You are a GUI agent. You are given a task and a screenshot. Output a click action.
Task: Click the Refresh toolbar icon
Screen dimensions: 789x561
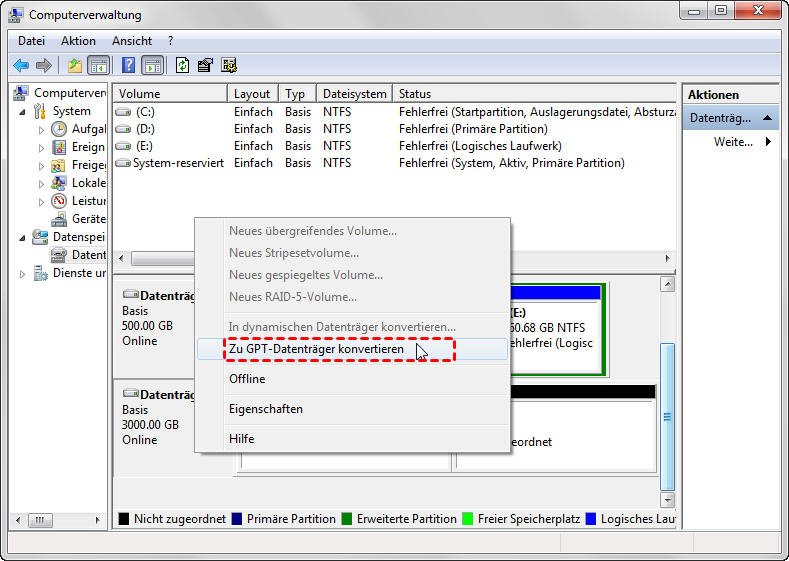pos(182,65)
